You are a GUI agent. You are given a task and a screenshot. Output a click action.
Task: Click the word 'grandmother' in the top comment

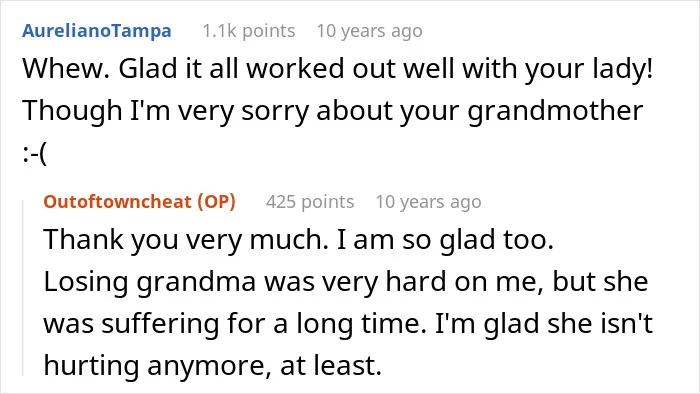[555, 111]
